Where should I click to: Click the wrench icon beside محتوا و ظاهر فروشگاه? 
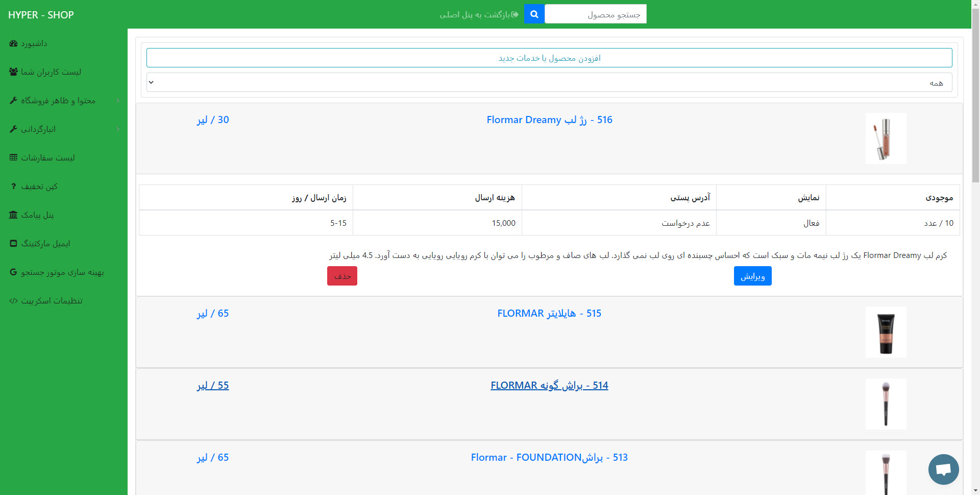(x=13, y=101)
